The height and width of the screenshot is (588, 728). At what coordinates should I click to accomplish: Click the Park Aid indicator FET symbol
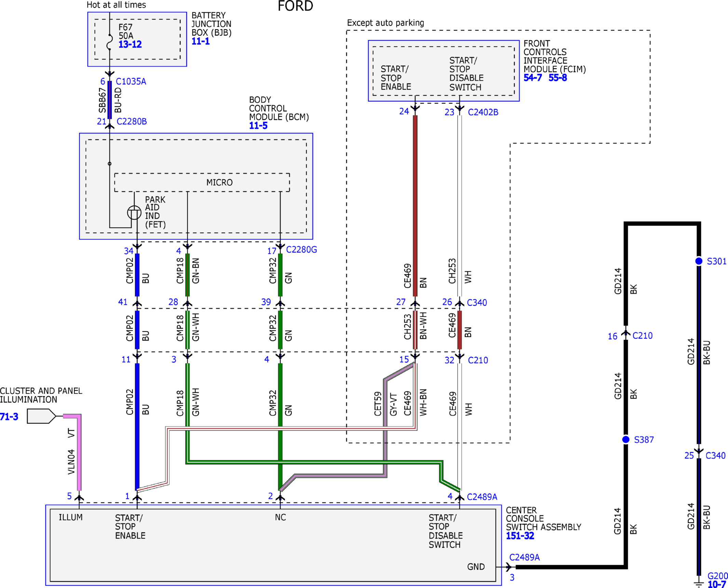click(134, 213)
